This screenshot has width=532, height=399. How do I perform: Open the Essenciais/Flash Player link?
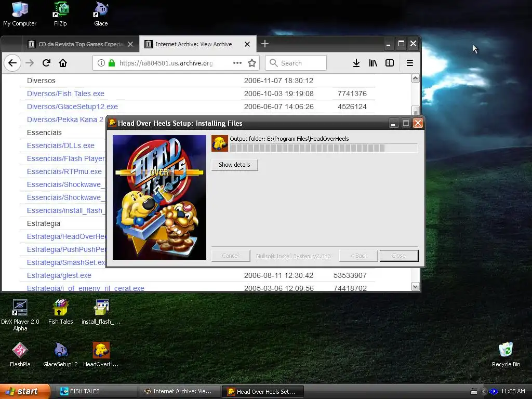(x=66, y=158)
